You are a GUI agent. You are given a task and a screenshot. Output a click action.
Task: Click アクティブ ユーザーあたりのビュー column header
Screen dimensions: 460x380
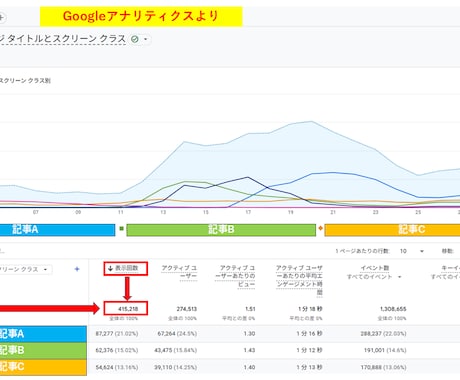tap(235, 276)
